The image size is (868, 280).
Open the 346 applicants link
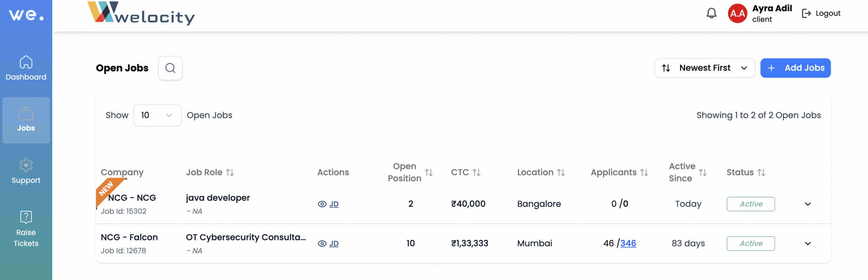coord(628,243)
